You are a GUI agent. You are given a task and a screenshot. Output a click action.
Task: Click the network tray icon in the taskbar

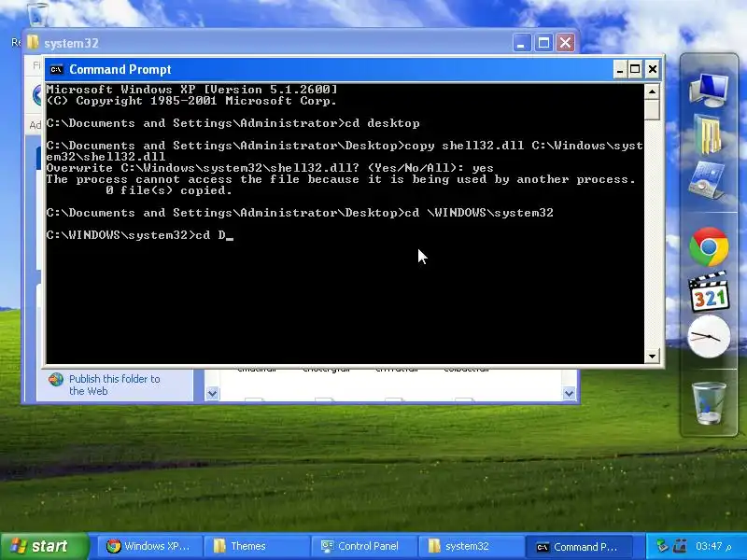pos(663,546)
